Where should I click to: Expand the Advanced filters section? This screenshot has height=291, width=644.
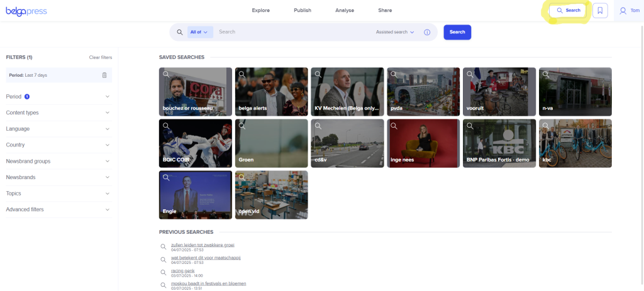point(58,209)
